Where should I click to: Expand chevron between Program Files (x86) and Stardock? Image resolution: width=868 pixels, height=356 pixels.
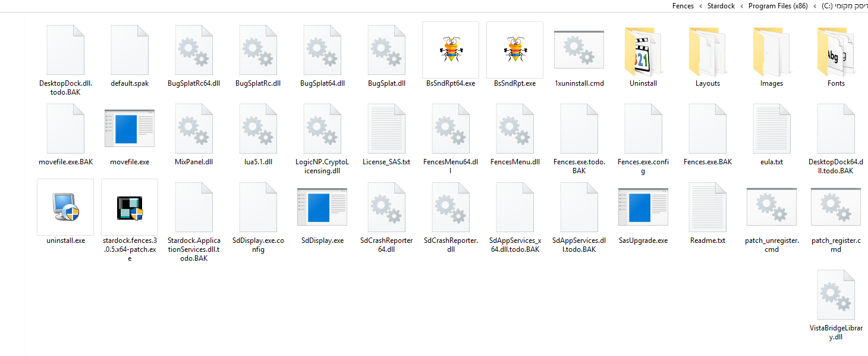point(742,6)
